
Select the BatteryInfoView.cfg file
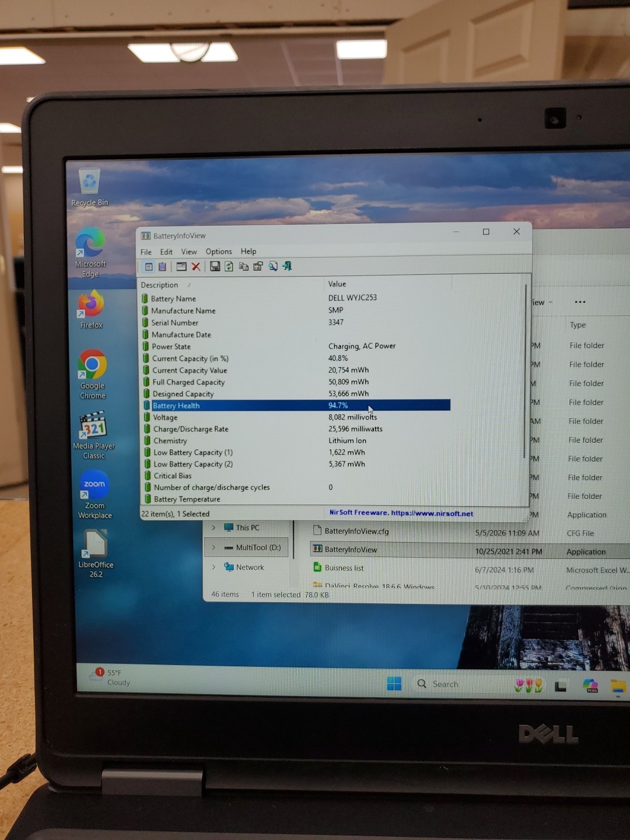coord(351,531)
